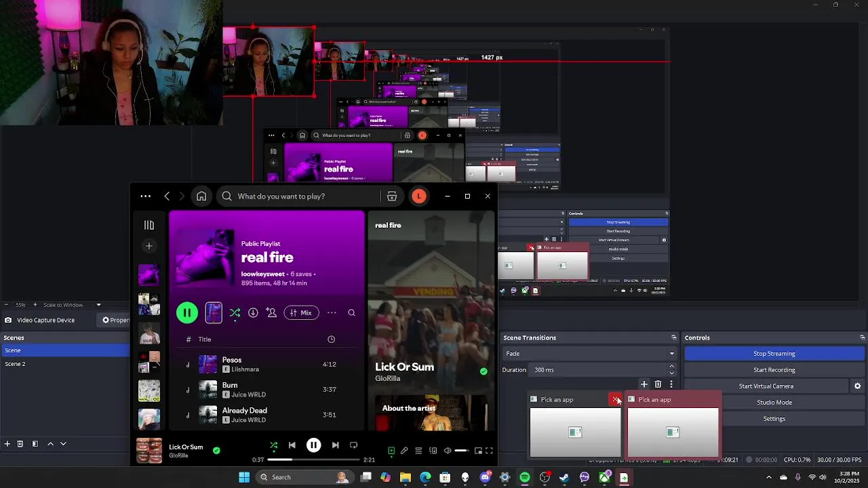Toggle the playlist shuffle next to green pause button
The image size is (868, 488).
(x=235, y=312)
